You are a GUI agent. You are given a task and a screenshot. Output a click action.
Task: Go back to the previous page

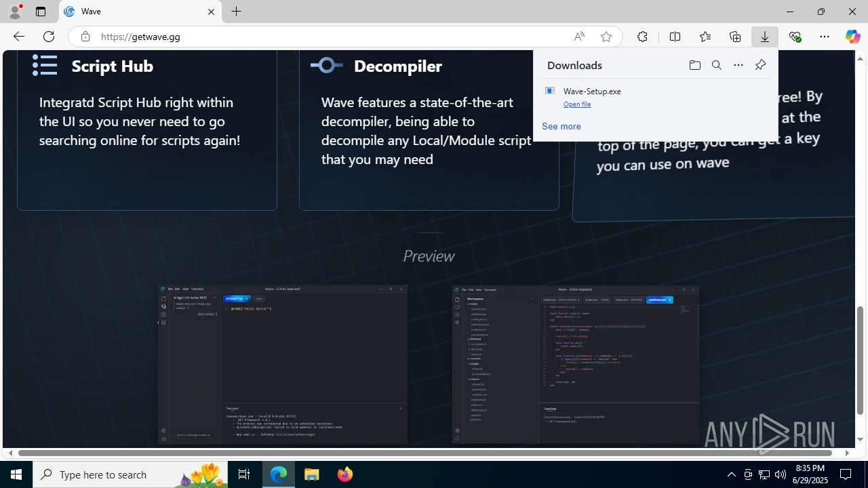pos(18,37)
